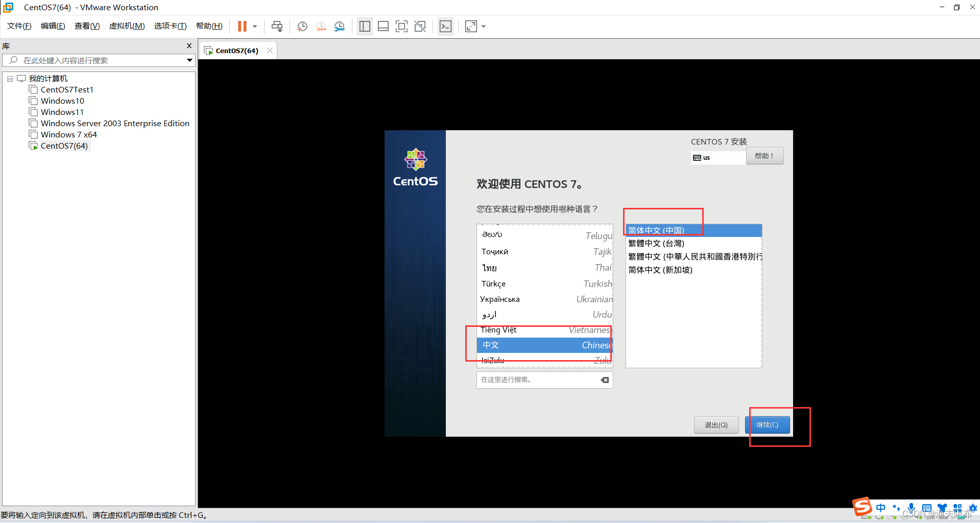
Task: Choose 繁體中文 (台灣) locale
Action: coord(694,244)
